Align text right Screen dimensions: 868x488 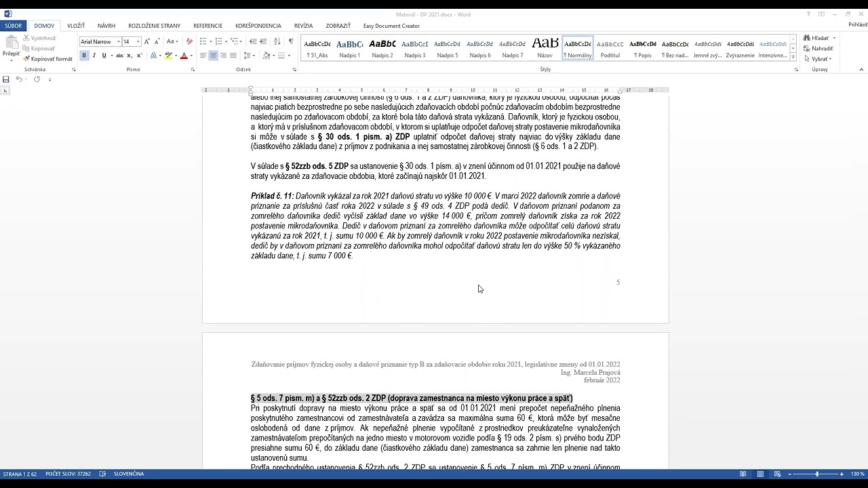point(223,56)
